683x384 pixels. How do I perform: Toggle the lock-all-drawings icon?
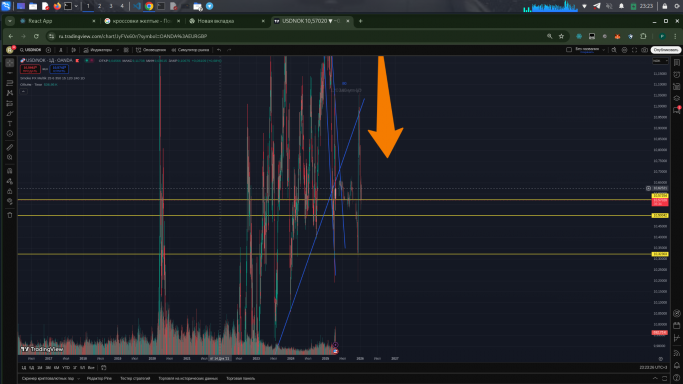click(10, 191)
